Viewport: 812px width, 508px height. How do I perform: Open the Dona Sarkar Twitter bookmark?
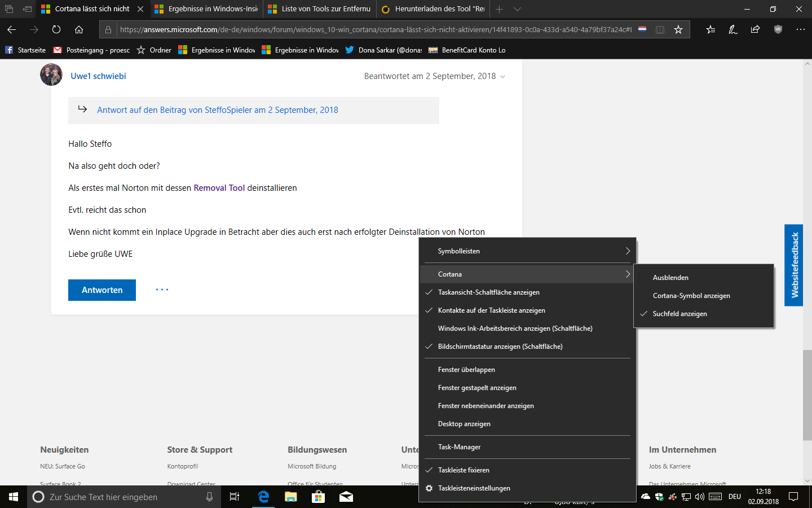pyautogui.click(x=383, y=50)
